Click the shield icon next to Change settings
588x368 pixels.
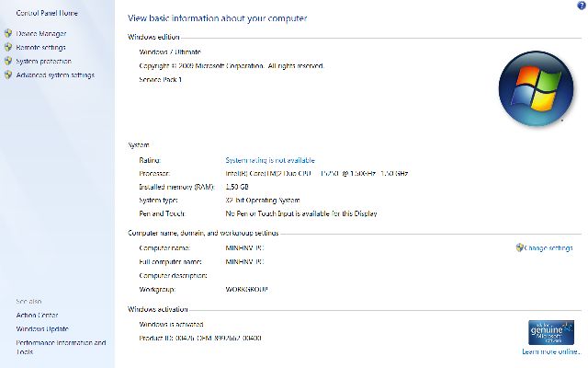[519, 247]
